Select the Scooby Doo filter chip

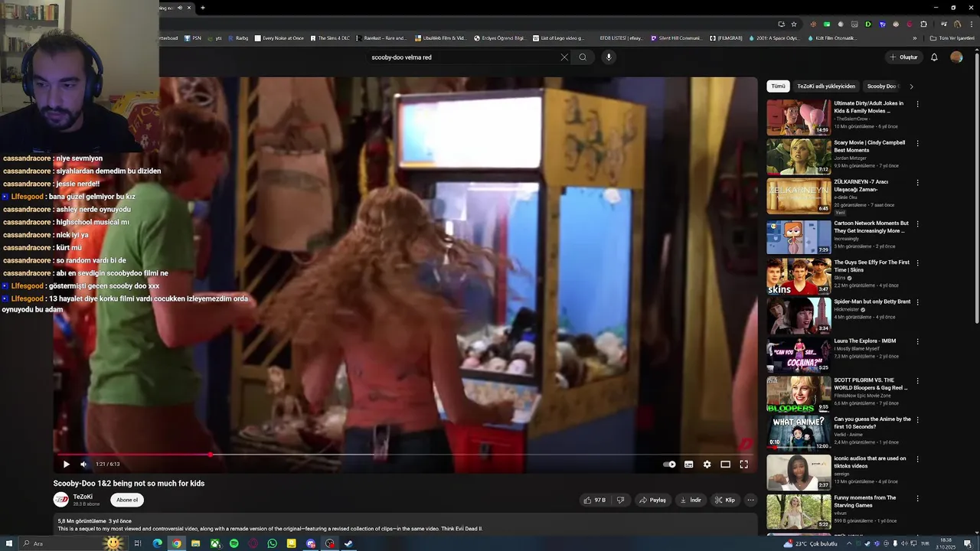pos(882,86)
